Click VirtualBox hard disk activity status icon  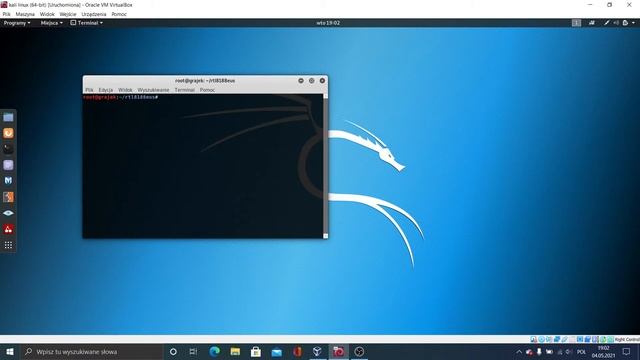(533, 339)
